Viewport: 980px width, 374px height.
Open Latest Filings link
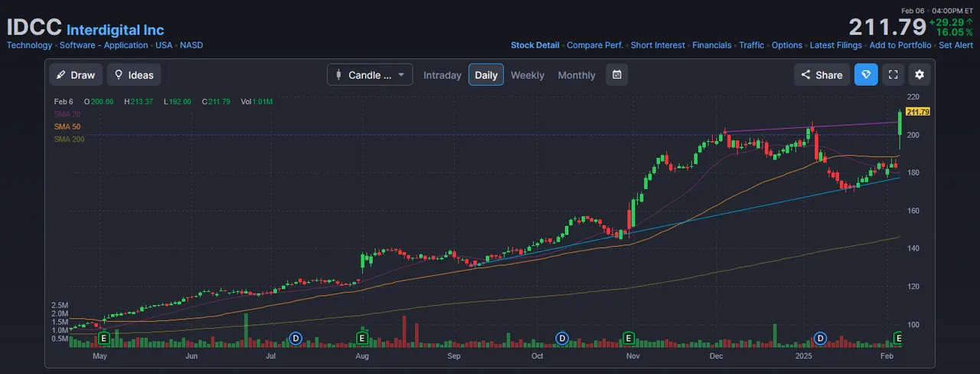click(835, 45)
